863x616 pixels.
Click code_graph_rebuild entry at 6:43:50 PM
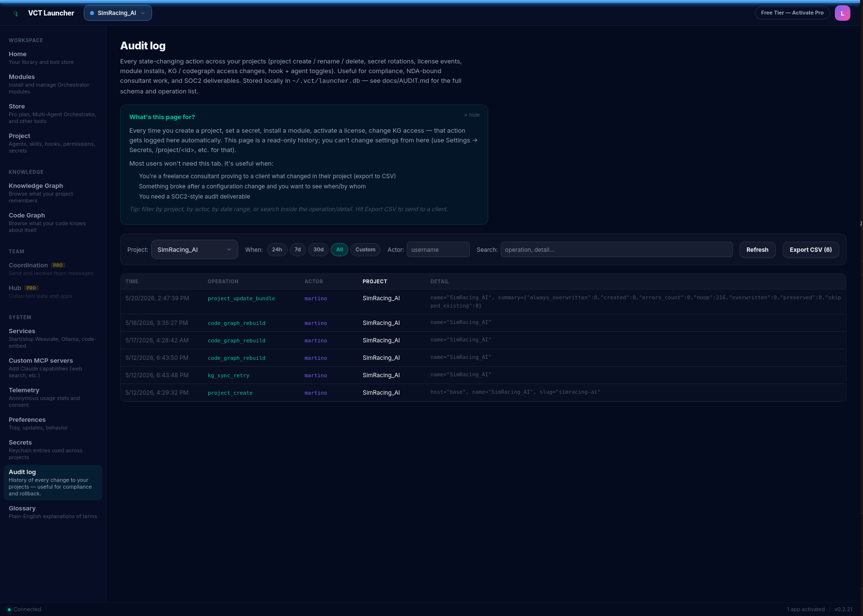236,358
